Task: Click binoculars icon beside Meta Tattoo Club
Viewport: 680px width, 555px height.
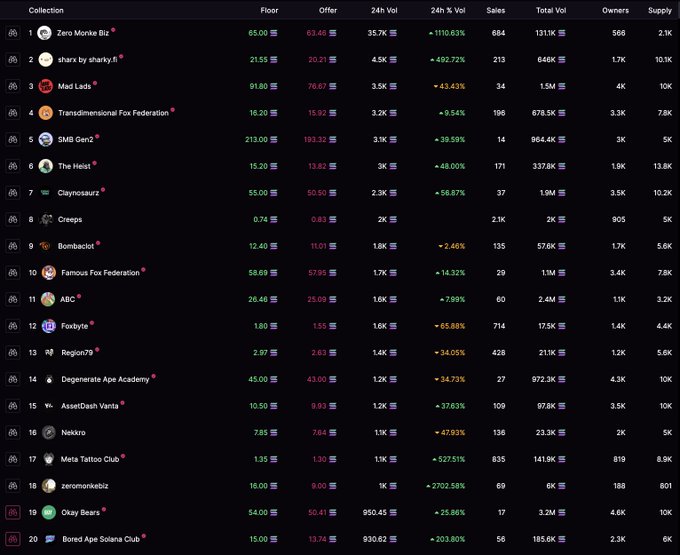Action: click(13, 459)
